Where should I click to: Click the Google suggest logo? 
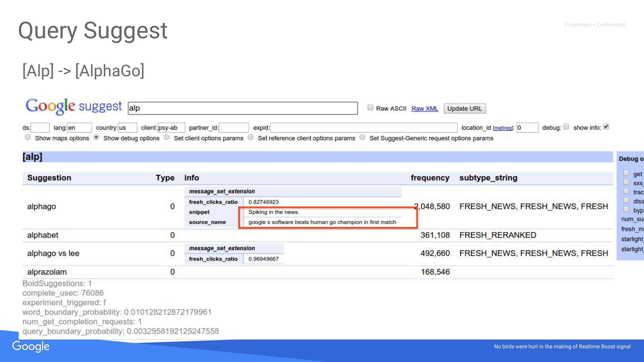tap(74, 107)
